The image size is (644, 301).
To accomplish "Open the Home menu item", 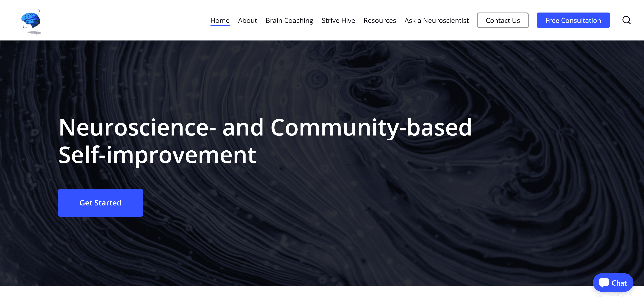I will point(220,20).
